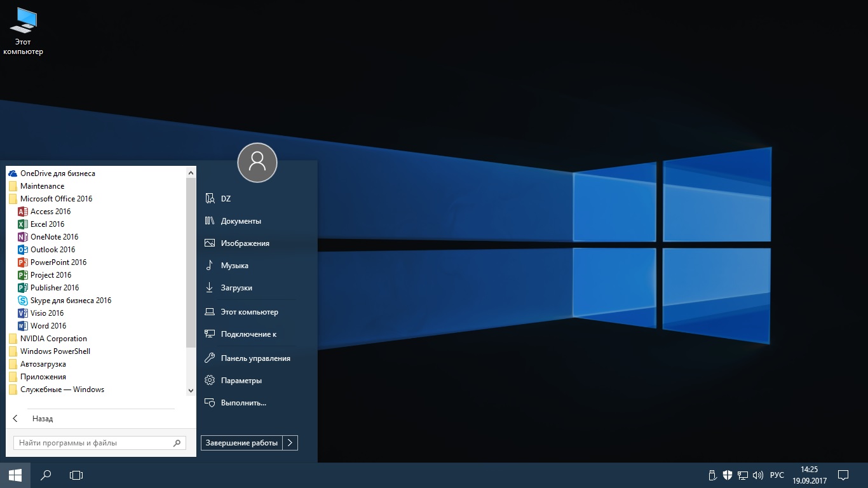
Task: Start Outlook 2016 by its icon
Action: coord(23,250)
